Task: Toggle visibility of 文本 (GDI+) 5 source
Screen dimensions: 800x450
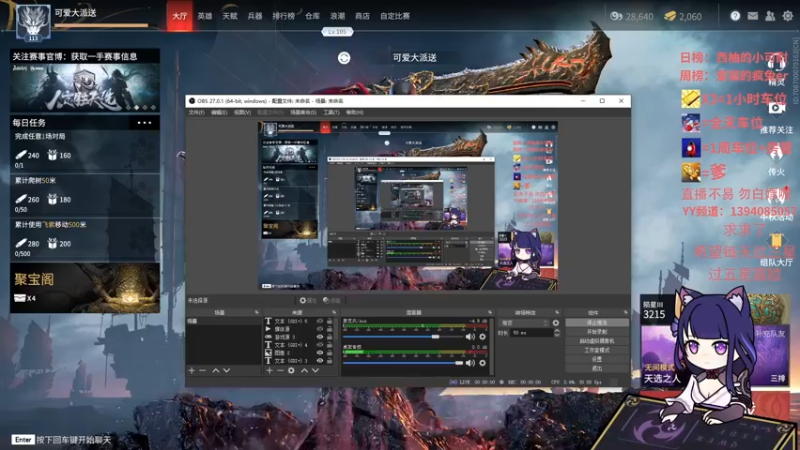Action: 320,321
